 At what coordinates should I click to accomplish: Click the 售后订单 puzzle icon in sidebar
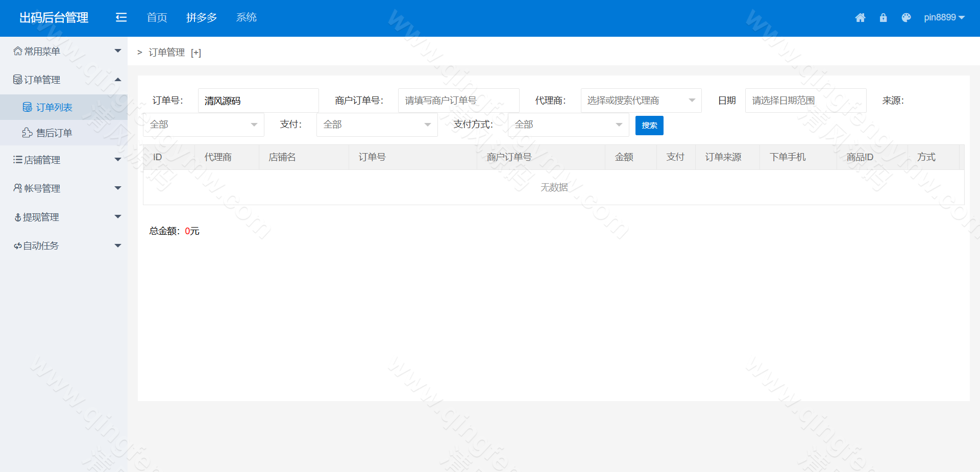pos(27,132)
